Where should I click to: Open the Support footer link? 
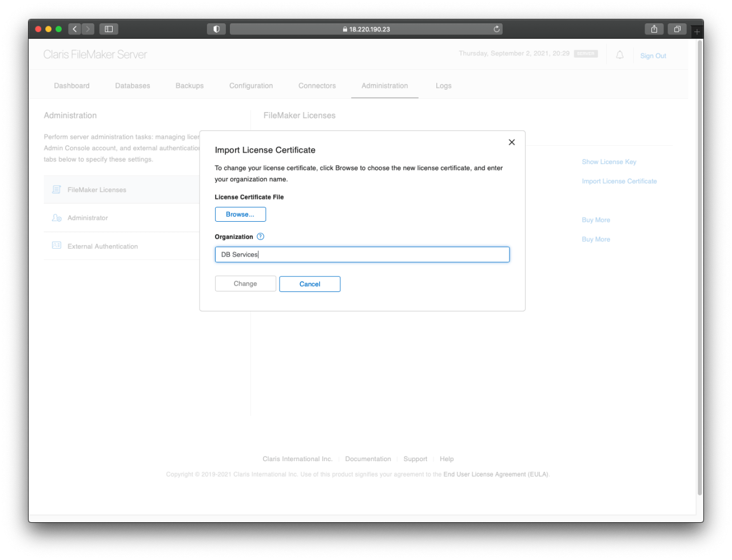415,459
